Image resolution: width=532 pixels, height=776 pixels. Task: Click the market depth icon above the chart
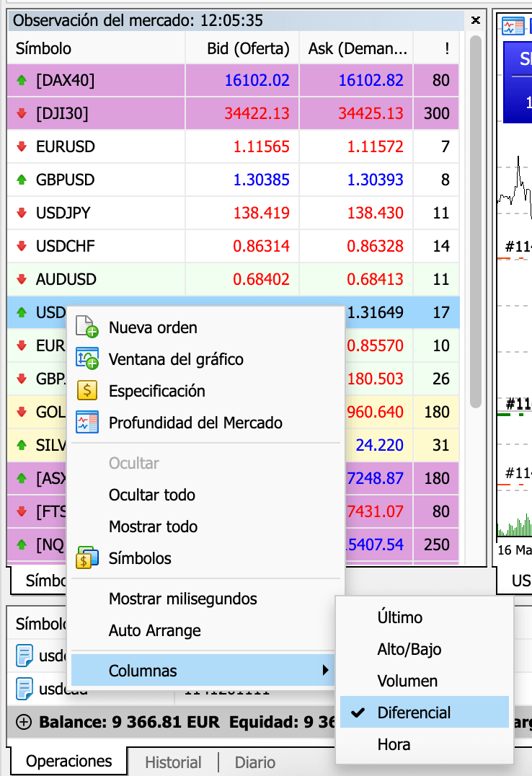513,26
